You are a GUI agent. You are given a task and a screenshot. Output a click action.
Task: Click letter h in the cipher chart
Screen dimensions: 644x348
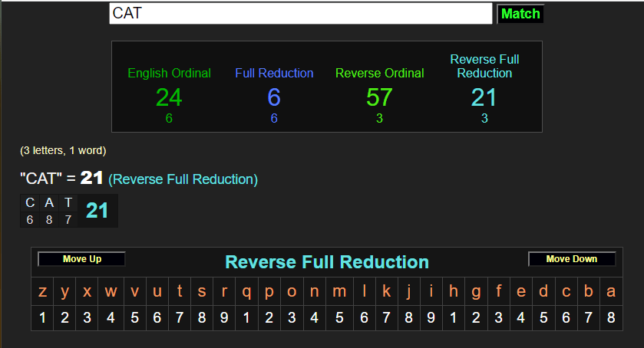click(x=453, y=291)
